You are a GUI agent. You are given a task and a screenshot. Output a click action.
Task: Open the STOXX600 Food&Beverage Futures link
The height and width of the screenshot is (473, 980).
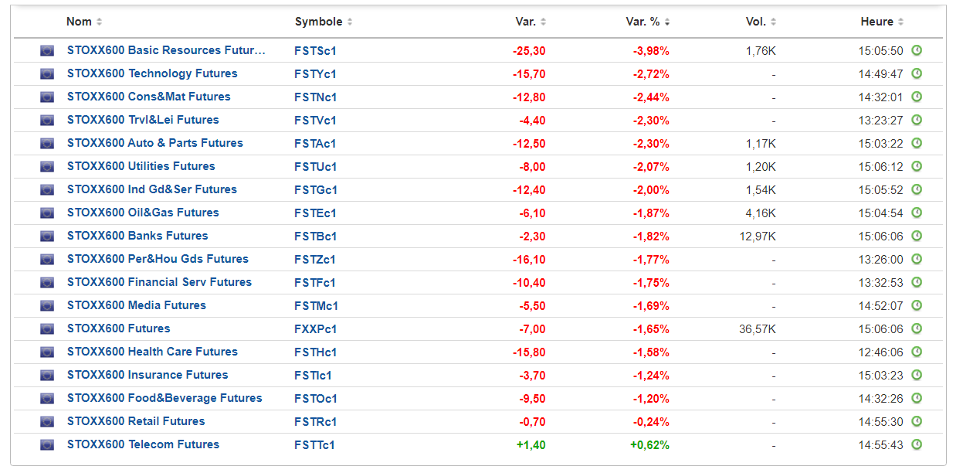click(164, 398)
